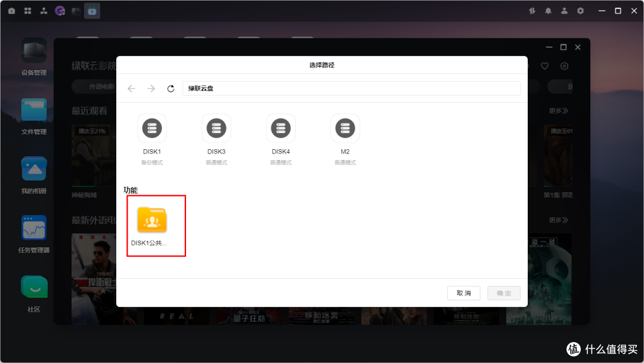Click the favorites heart in cinema window

point(544,66)
